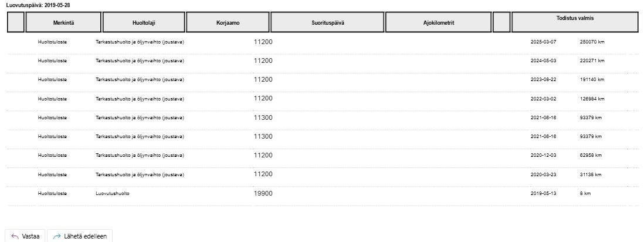Select the date 2022-03-02
Image resolution: width=644 pixels, height=242 pixels.
click(x=543, y=99)
